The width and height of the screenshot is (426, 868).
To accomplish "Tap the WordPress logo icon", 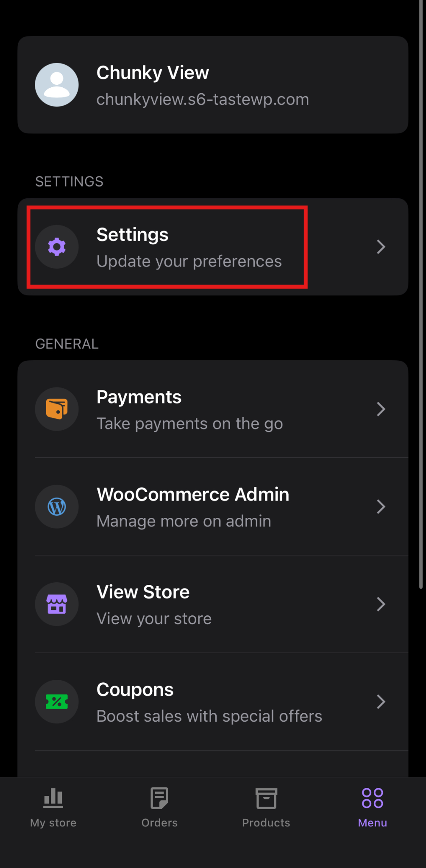I will pyautogui.click(x=57, y=506).
